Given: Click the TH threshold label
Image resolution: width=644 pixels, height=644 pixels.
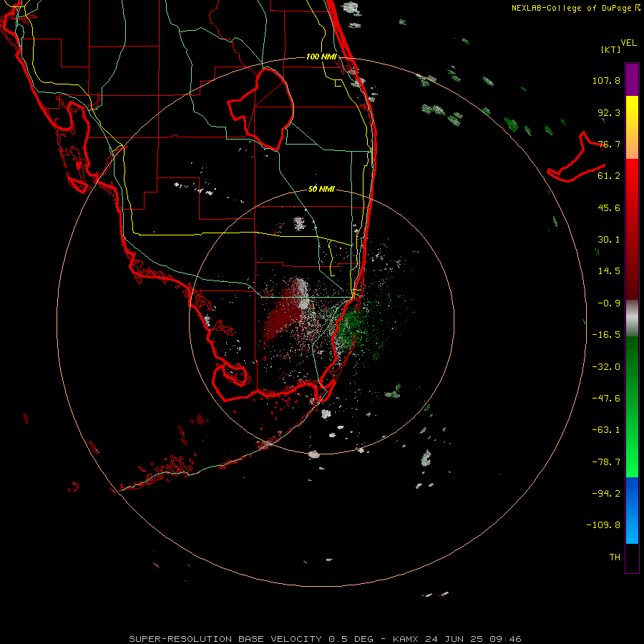Looking at the screenshot, I should pos(615,557).
